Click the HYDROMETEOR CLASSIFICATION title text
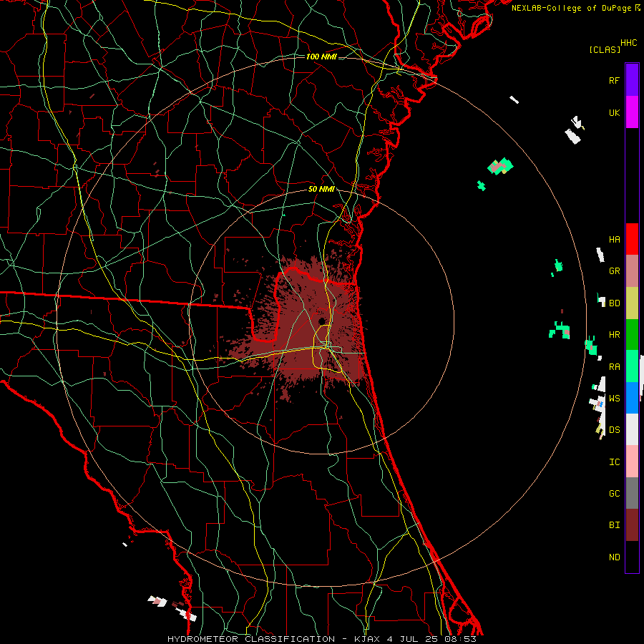The width and height of the screenshot is (644, 644). [251, 639]
